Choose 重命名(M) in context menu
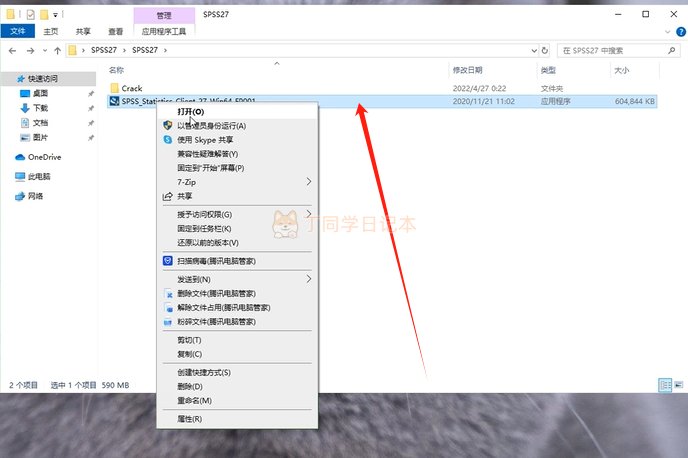 237,401
